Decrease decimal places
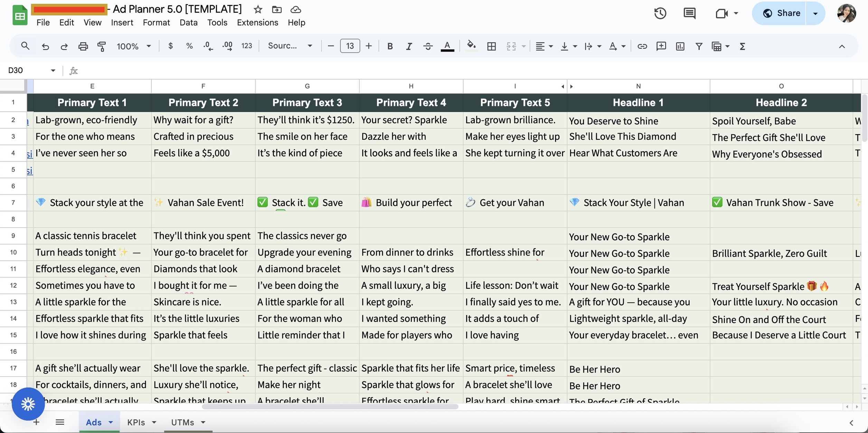Image resolution: width=868 pixels, height=433 pixels. [x=208, y=46]
